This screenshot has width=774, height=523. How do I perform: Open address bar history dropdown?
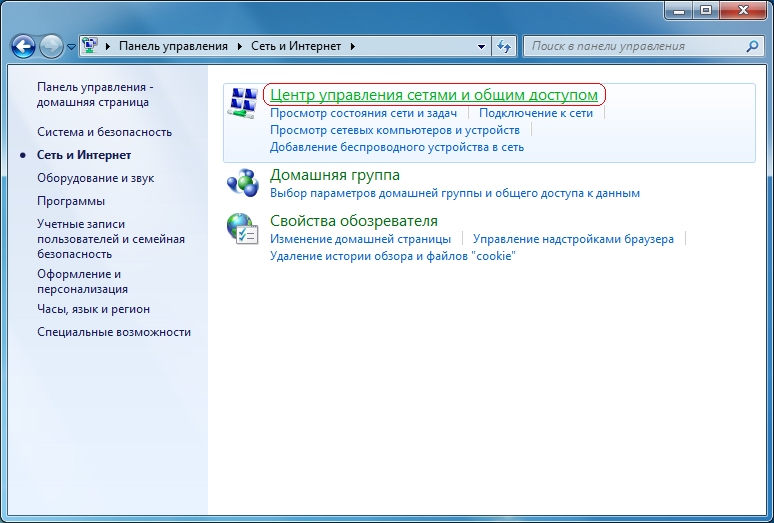click(x=481, y=46)
